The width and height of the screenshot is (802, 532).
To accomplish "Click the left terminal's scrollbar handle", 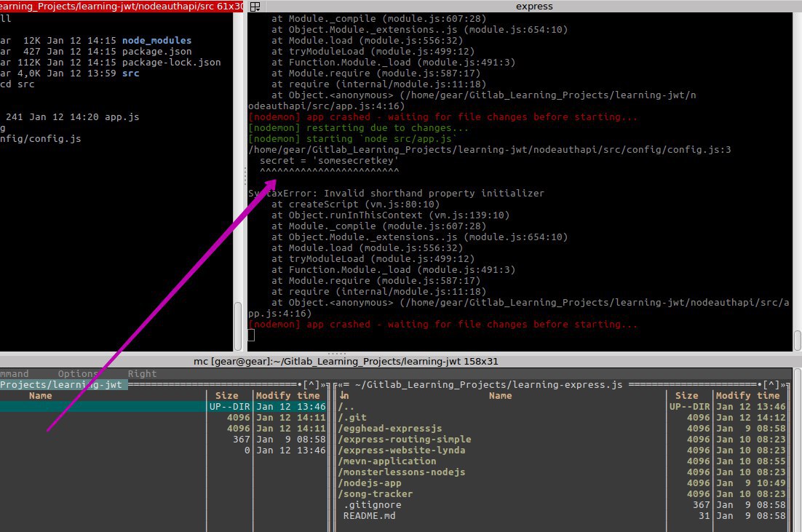I will click(238, 326).
